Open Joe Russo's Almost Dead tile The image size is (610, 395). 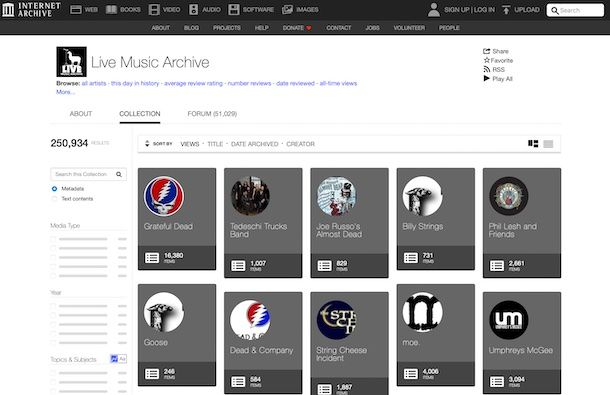[349, 223]
